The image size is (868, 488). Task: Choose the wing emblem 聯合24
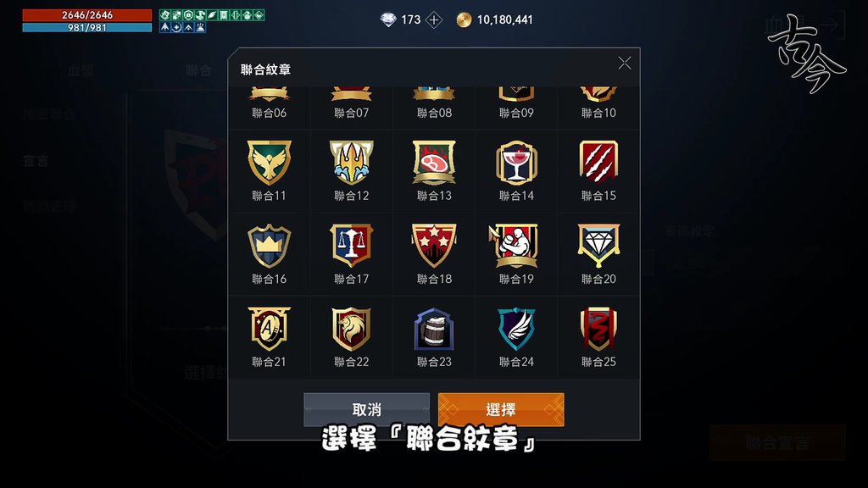[x=516, y=329]
